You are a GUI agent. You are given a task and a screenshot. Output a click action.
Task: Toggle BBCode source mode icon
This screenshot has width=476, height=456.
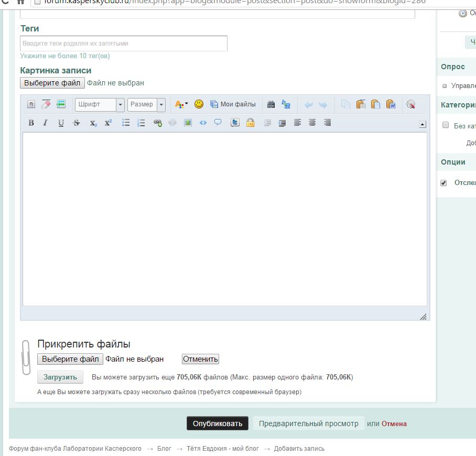(x=31, y=104)
